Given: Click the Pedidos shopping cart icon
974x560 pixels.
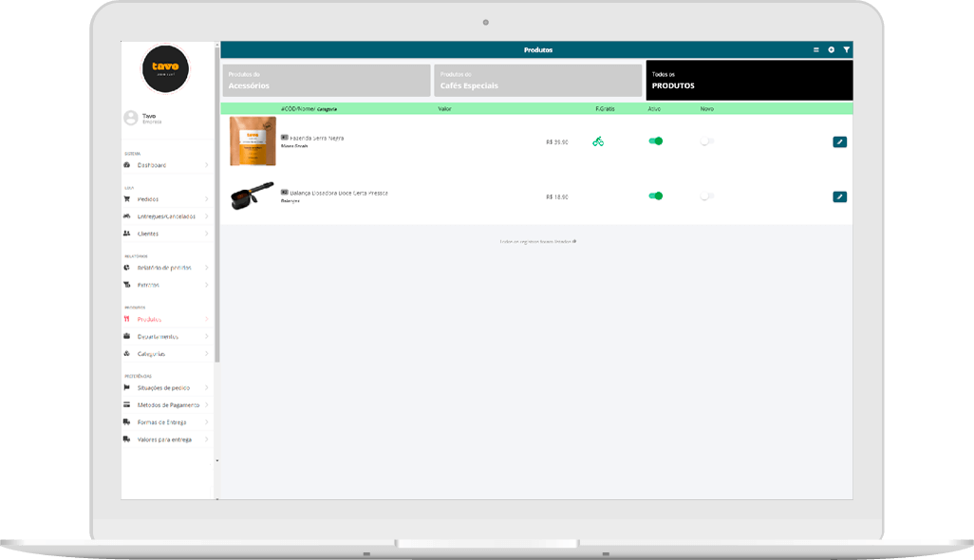Looking at the screenshot, I should (127, 199).
